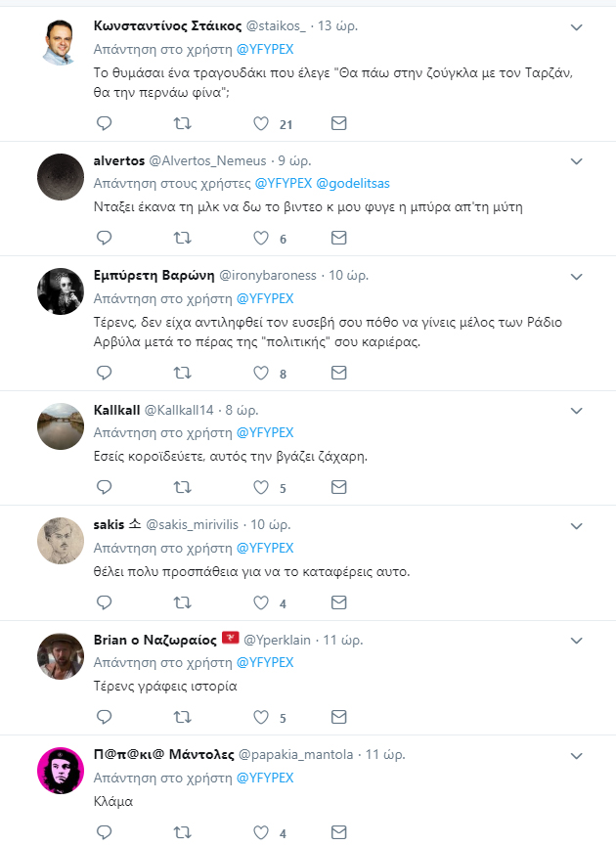Like Εμπύρετη Βαρώνη's tweet

click(261, 372)
